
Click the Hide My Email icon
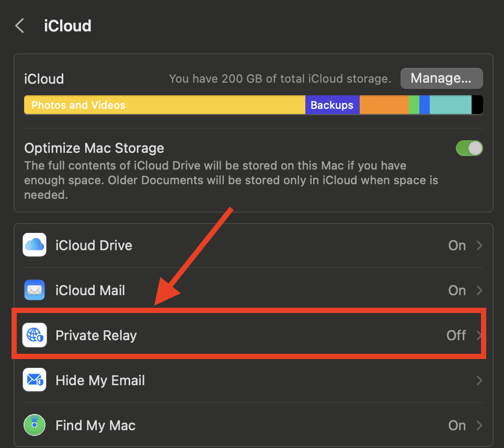(35, 380)
